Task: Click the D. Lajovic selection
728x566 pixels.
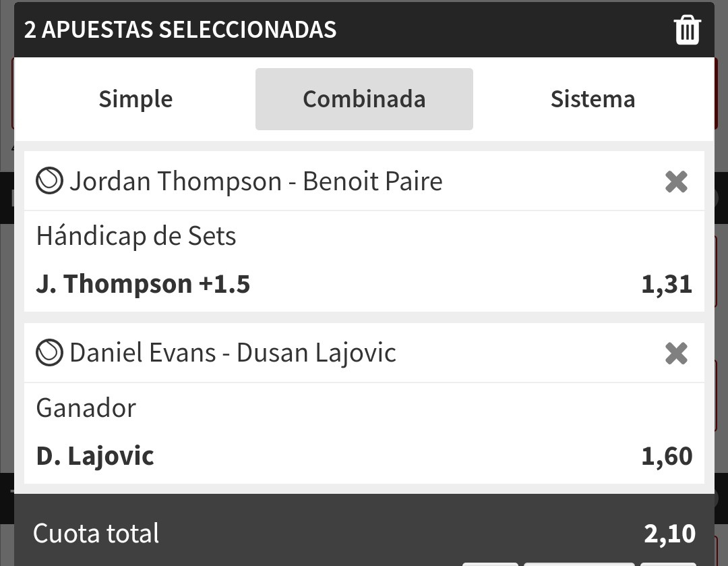Action: 95,456
